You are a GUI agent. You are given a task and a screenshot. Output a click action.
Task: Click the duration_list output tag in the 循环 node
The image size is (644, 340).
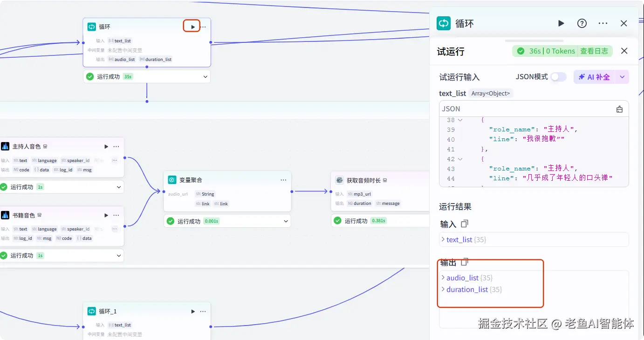[x=156, y=59]
